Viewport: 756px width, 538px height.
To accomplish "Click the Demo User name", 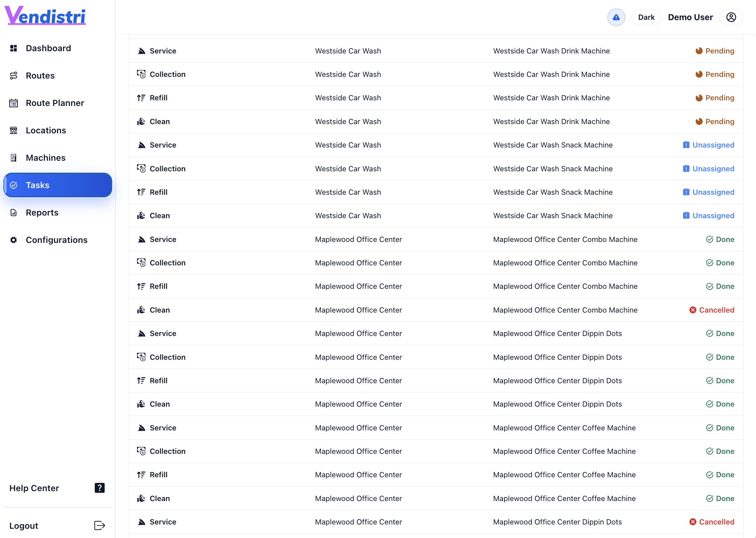I will 690,17.
